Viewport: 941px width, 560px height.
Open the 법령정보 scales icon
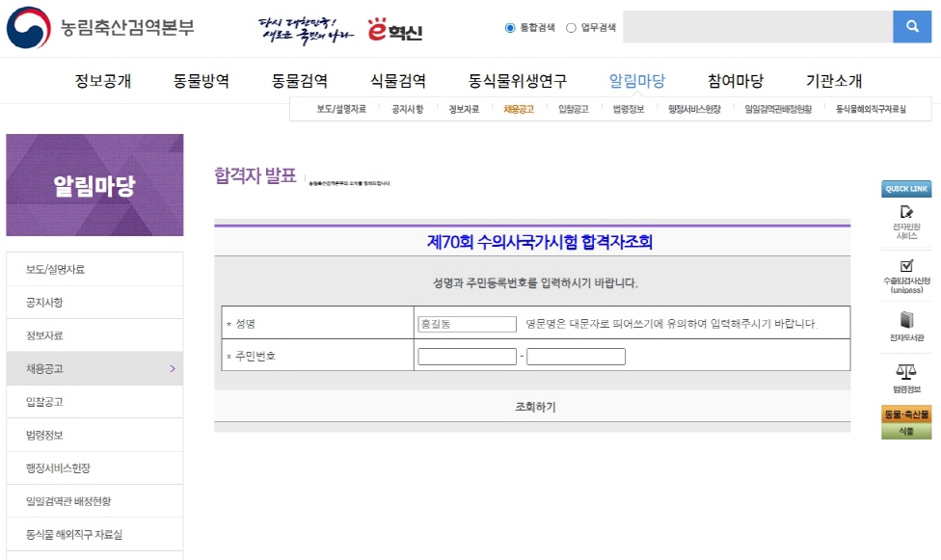click(x=905, y=371)
